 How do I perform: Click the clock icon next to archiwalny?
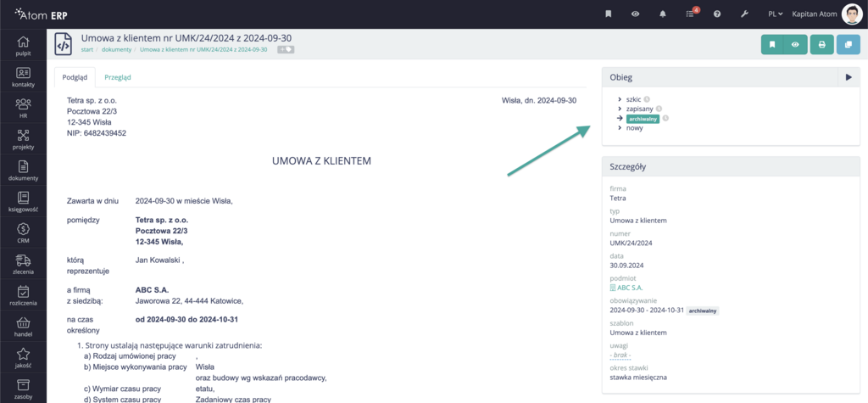tap(665, 118)
